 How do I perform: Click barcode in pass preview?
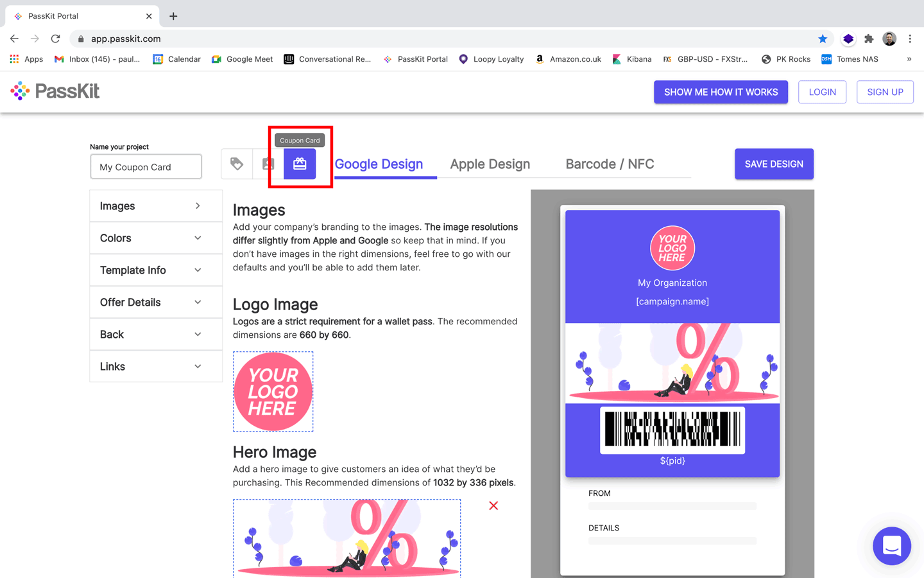click(x=672, y=430)
